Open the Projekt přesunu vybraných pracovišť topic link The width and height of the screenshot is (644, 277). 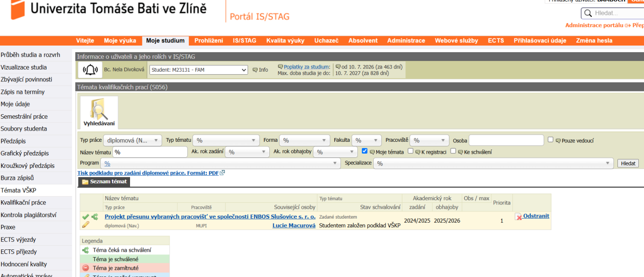point(210,217)
